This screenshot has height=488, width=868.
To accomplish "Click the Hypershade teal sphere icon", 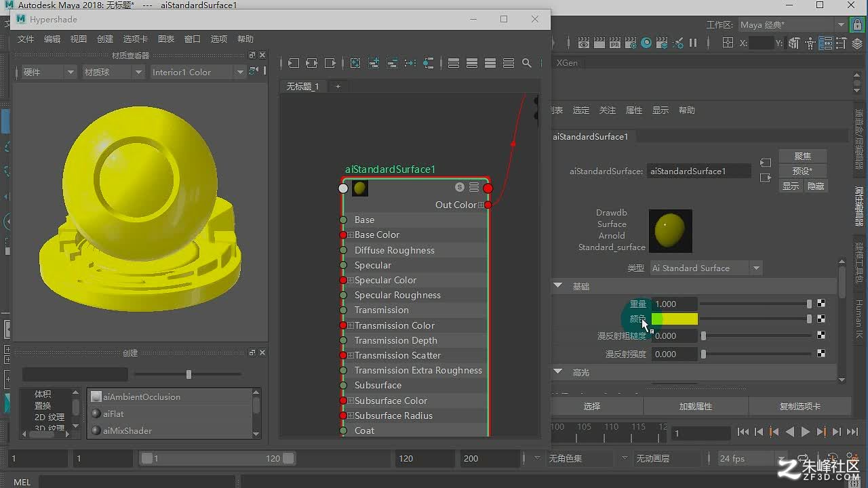I will coord(646,43).
